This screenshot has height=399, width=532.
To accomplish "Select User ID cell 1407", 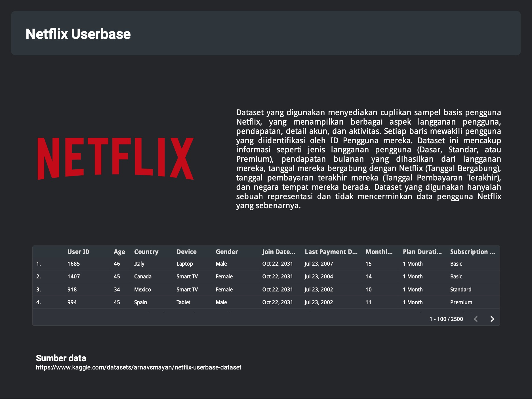I will tap(73, 276).
